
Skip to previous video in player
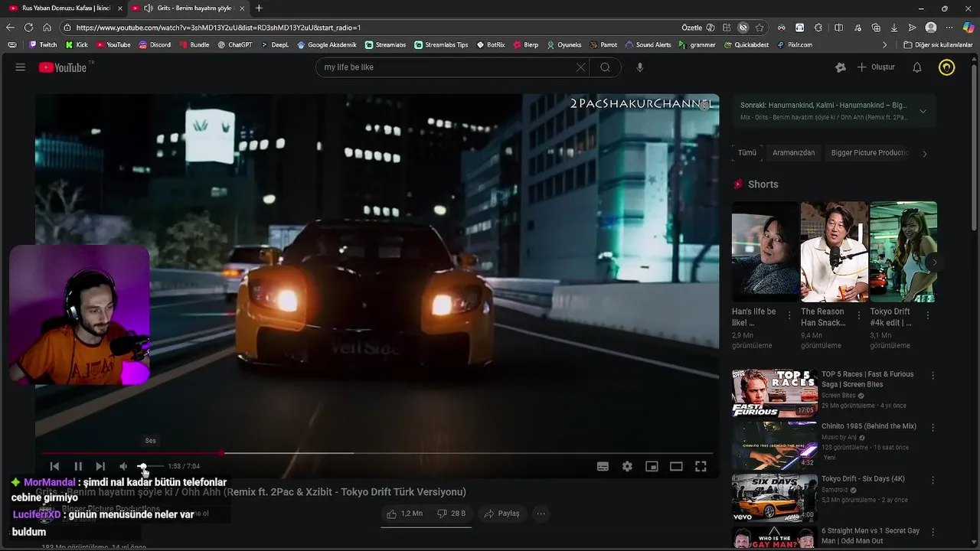coord(54,466)
